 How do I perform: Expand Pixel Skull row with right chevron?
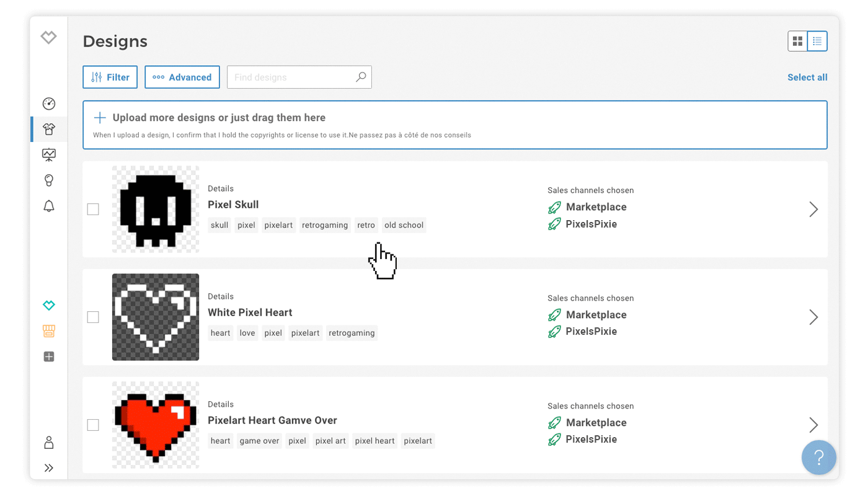pyautogui.click(x=813, y=209)
